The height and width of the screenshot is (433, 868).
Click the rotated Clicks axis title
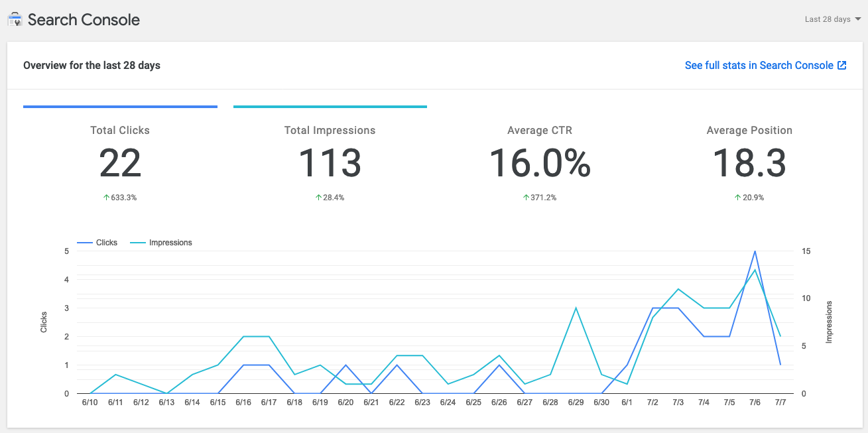tap(44, 322)
